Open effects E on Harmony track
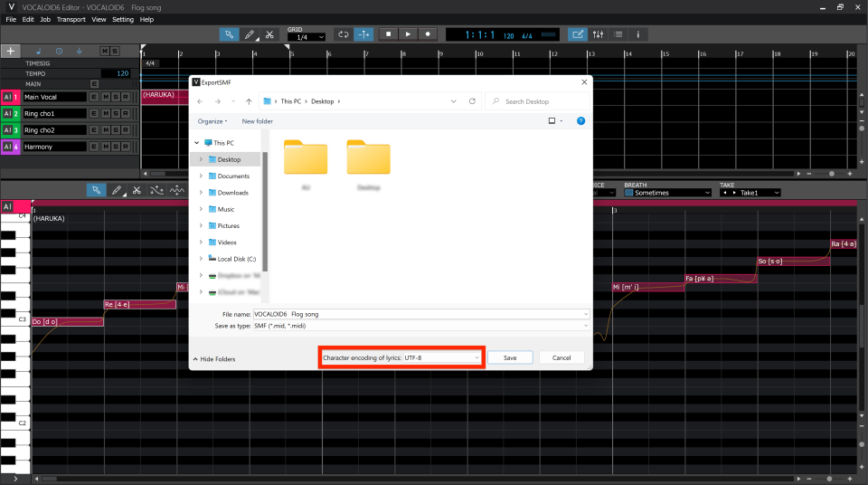 pos(94,147)
